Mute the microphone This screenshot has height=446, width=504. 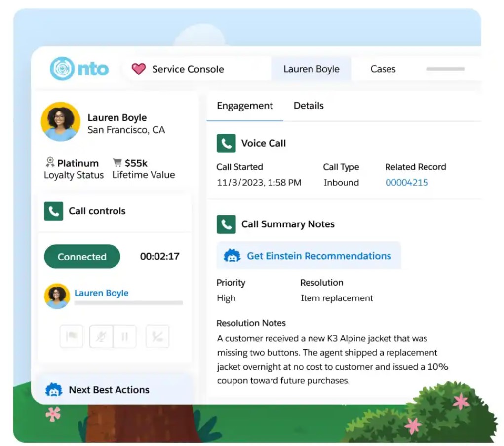[101, 336]
